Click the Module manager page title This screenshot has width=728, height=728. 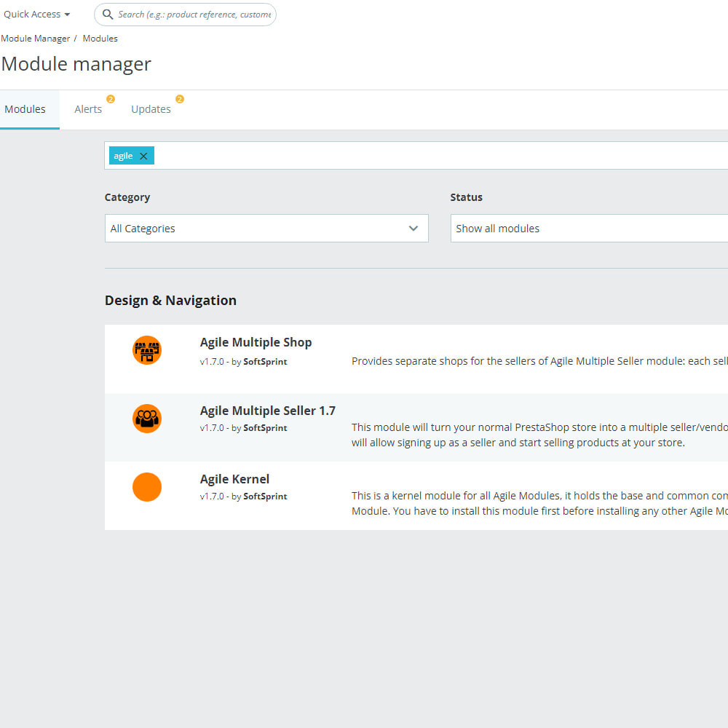coord(76,64)
